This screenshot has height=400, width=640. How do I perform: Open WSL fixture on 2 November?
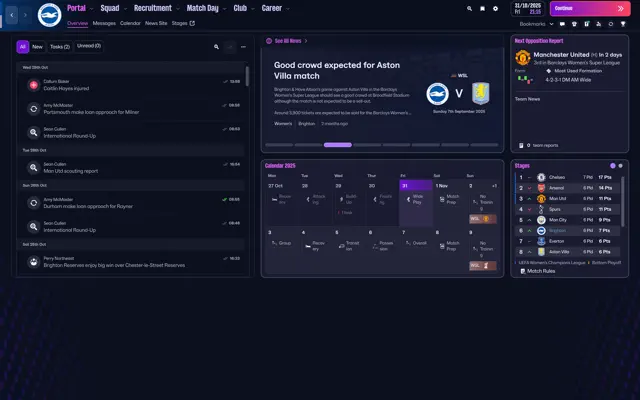(x=483, y=219)
